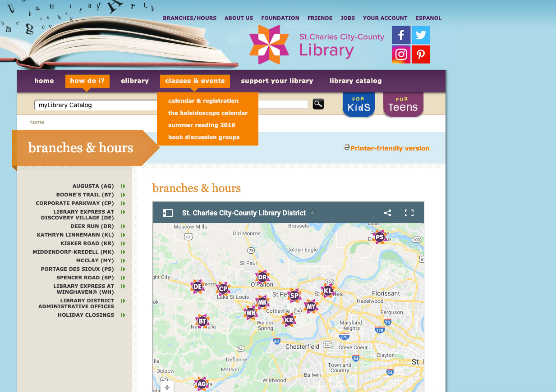Select the KL map marker
The image size is (556, 392).
click(x=328, y=291)
